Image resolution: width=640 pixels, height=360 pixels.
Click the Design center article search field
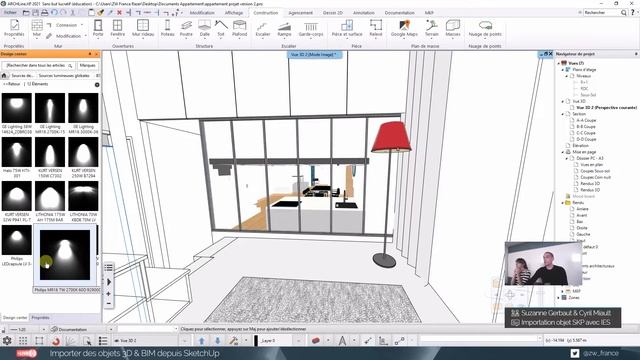pos(38,65)
